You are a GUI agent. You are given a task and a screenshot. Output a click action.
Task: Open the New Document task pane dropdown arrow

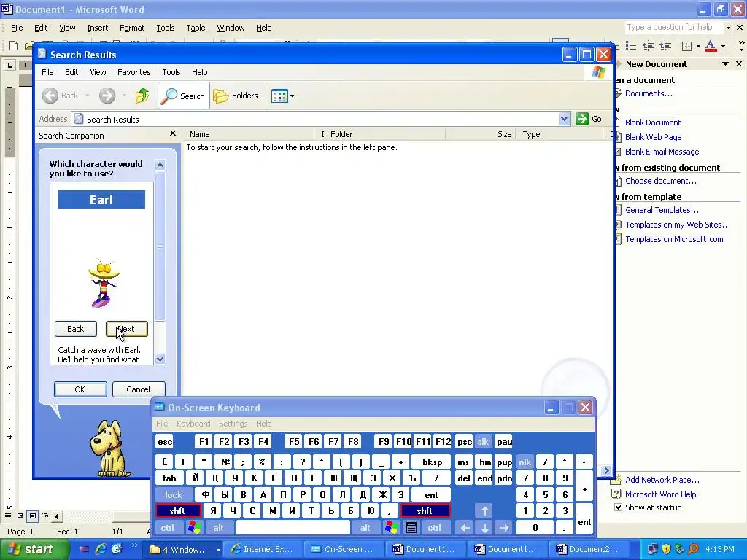point(725,64)
